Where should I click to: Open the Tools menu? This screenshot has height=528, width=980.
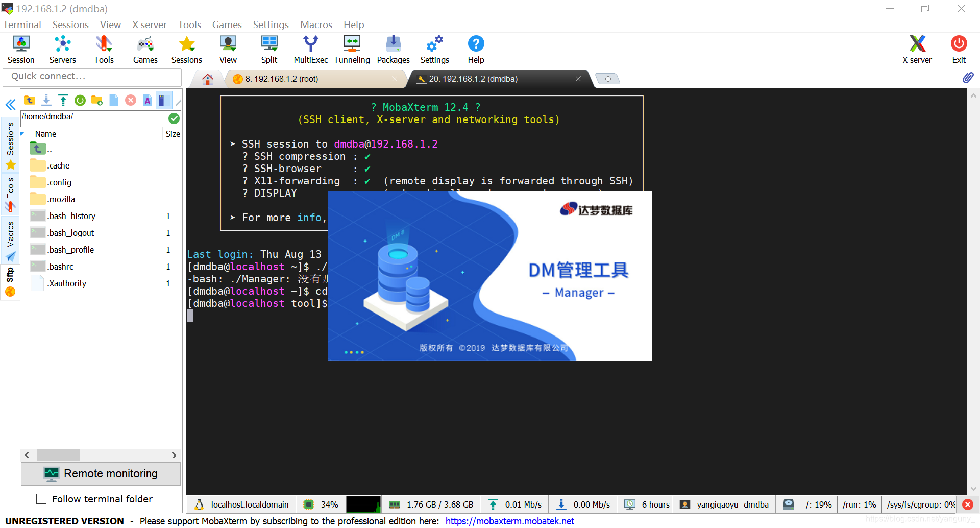(189, 25)
